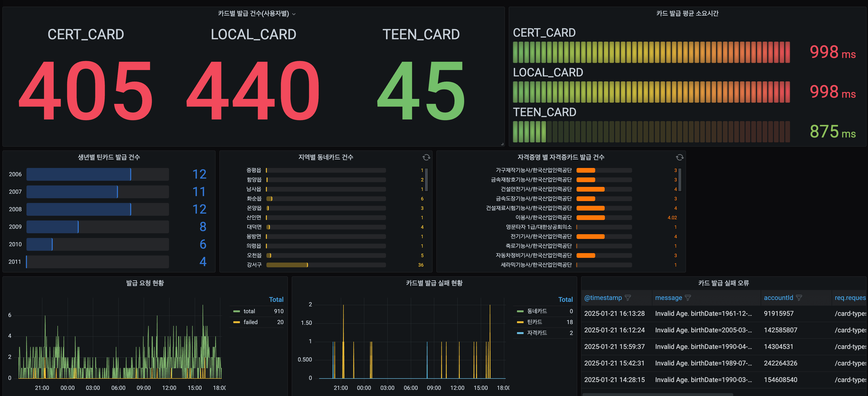
Task: Sort by Total in 발급 요청 현황 legend
Action: click(x=276, y=299)
